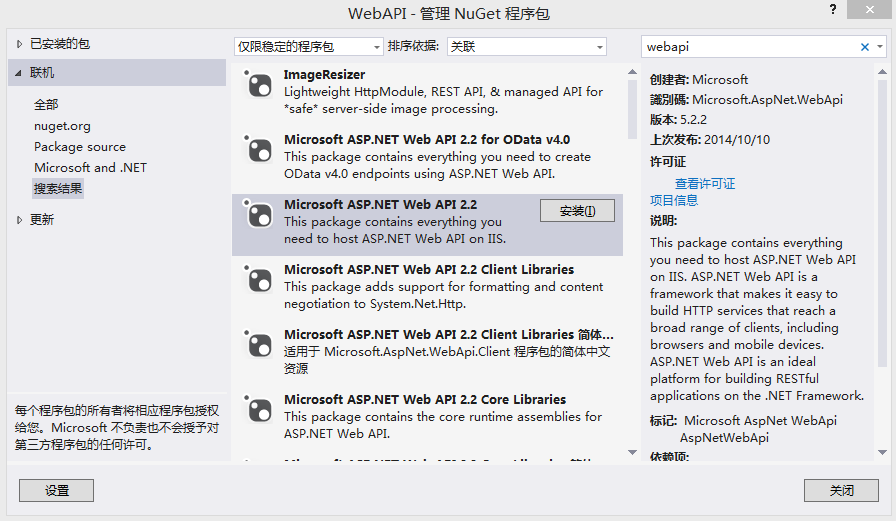Image resolution: width=896 pixels, height=521 pixels.
Task: Click the selected Microsoft ASP.NET Web API 2.2 icon
Action: 258,215
